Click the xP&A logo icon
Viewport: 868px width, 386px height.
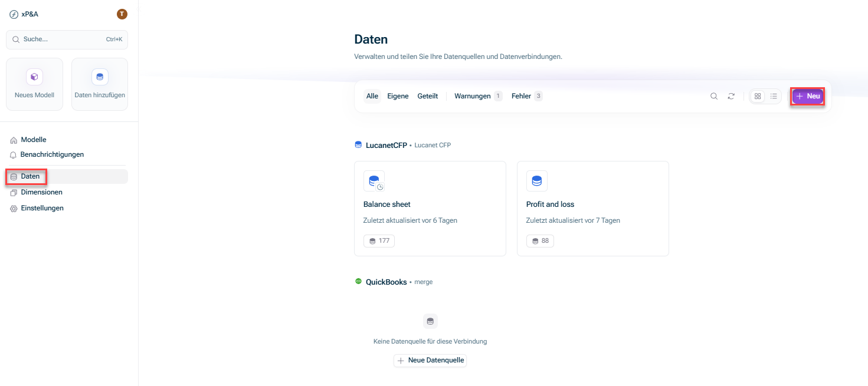pyautogui.click(x=14, y=14)
